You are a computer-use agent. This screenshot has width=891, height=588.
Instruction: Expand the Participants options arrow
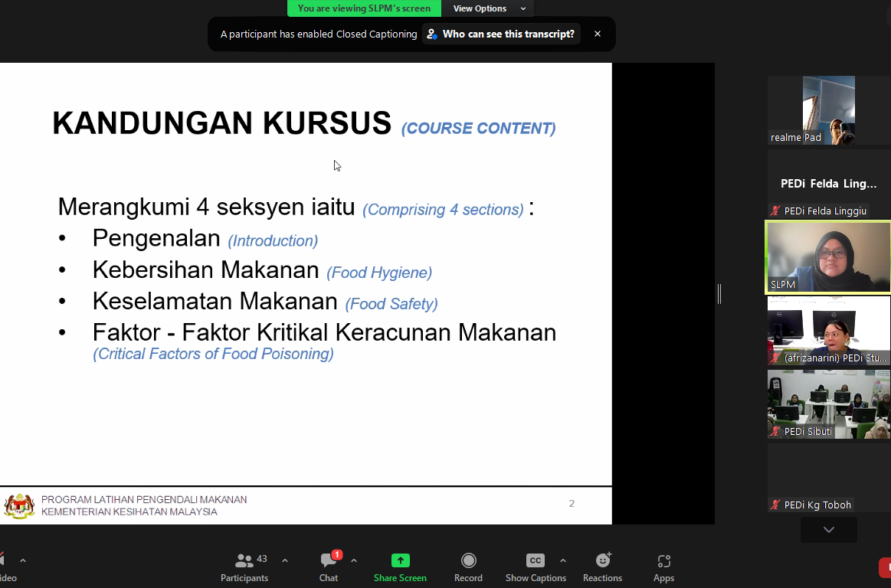click(285, 560)
